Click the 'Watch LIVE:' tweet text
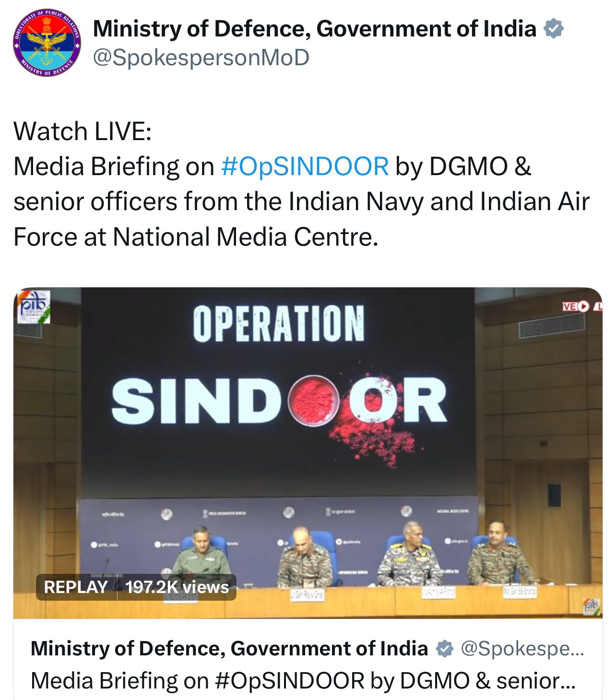The image size is (616, 700). 83,131
